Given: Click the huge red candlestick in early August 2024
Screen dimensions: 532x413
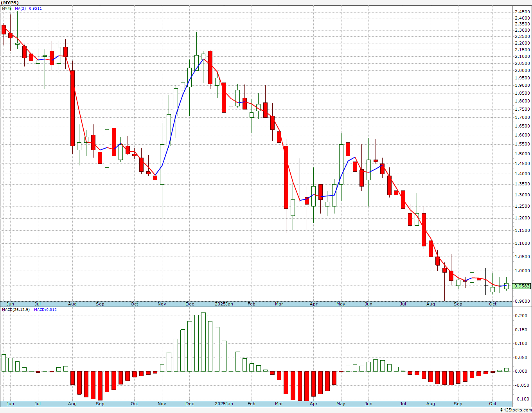Looking at the screenshot, I should pyautogui.click(x=72, y=108).
